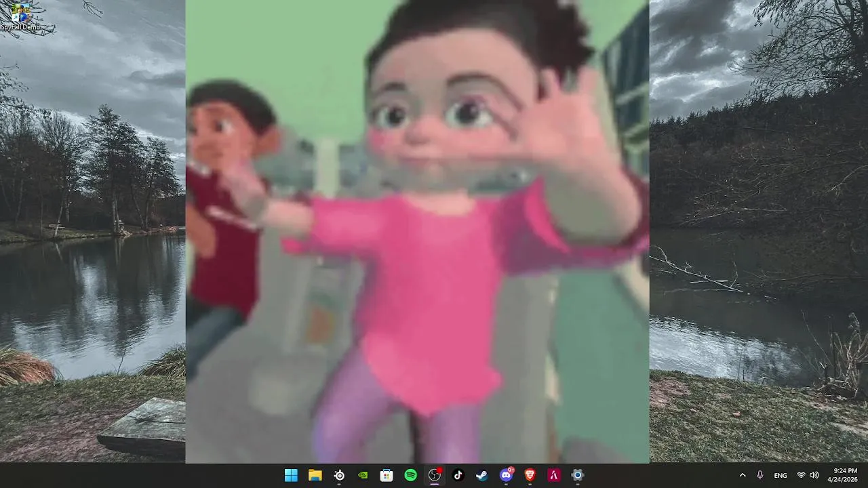
Task: Launch Brave browser from the taskbar
Action: pyautogui.click(x=530, y=475)
